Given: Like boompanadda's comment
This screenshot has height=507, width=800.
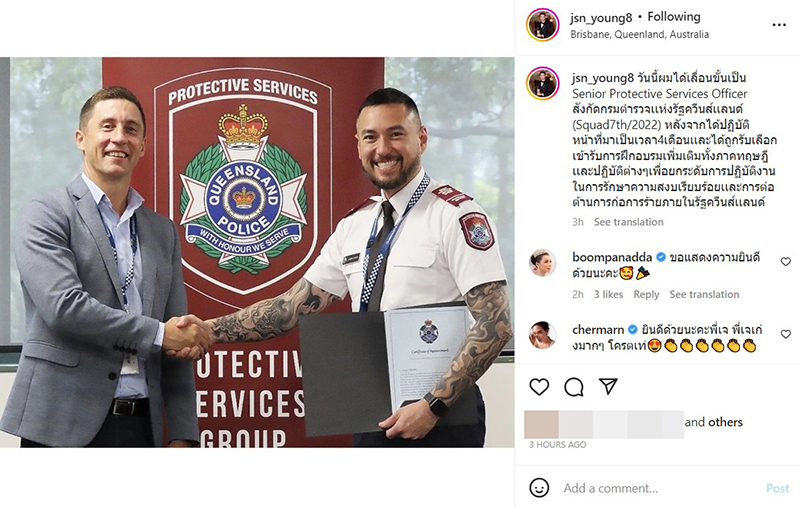Looking at the screenshot, I should click(x=786, y=262).
